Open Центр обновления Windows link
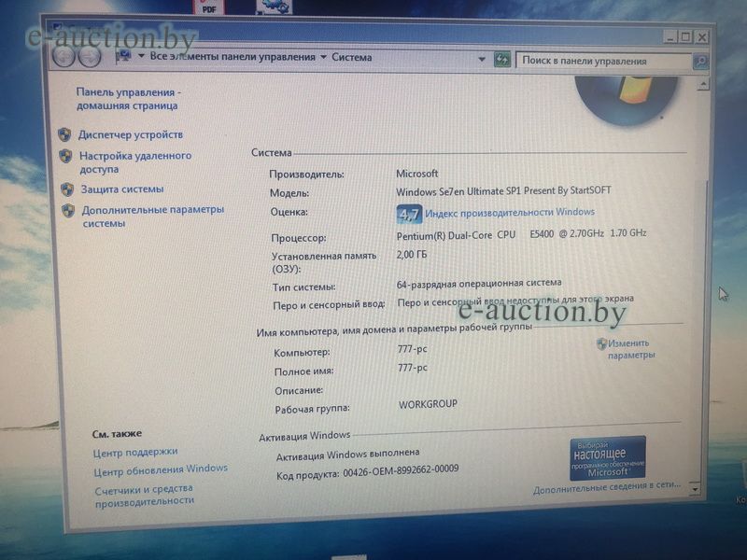Viewport: 747px width, 560px height. [x=161, y=469]
